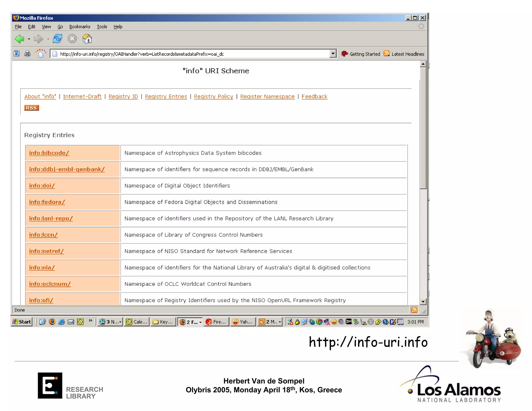Screen dimensions: 532x411
Task: Click the orange RSS badge
Action: (x=31, y=108)
